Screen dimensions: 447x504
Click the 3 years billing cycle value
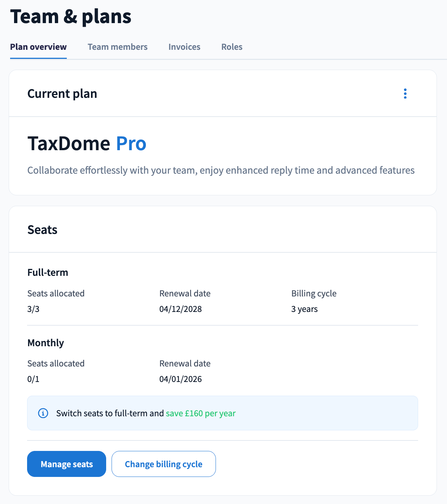coord(304,309)
